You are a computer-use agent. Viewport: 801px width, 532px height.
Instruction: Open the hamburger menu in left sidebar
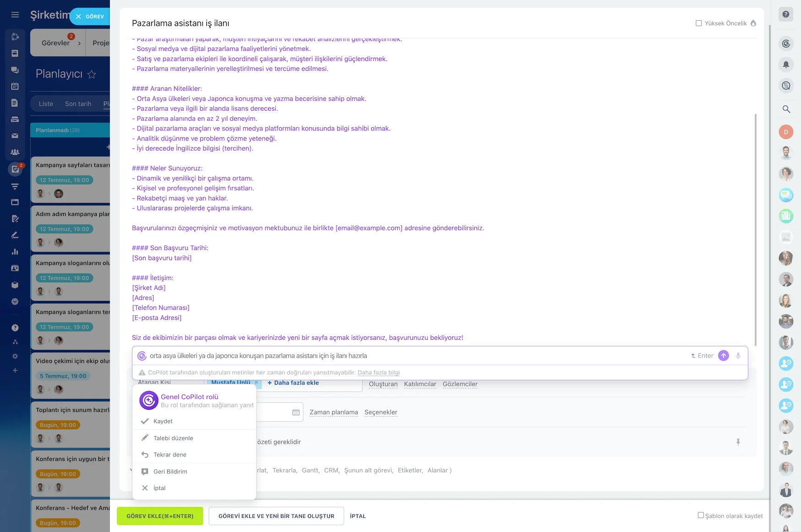point(15,15)
